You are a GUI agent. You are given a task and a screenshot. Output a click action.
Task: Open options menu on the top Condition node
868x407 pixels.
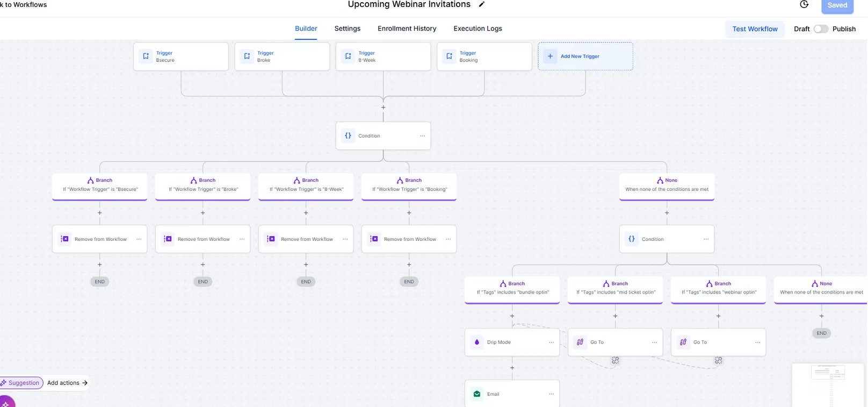(423, 136)
